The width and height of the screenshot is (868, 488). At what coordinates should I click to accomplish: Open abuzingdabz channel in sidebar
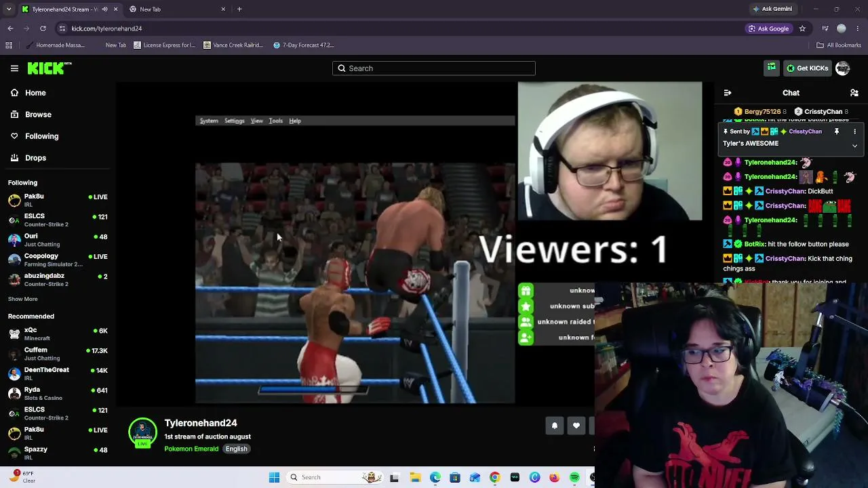pos(58,279)
